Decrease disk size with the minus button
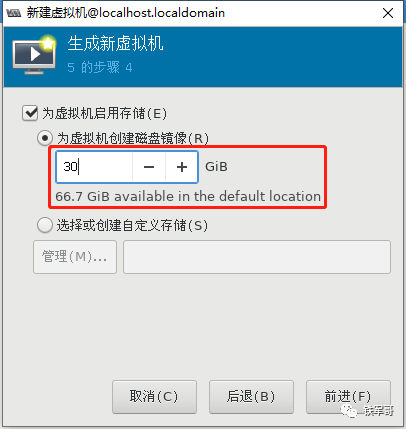Screen dimensions: 406x429 coord(149,167)
